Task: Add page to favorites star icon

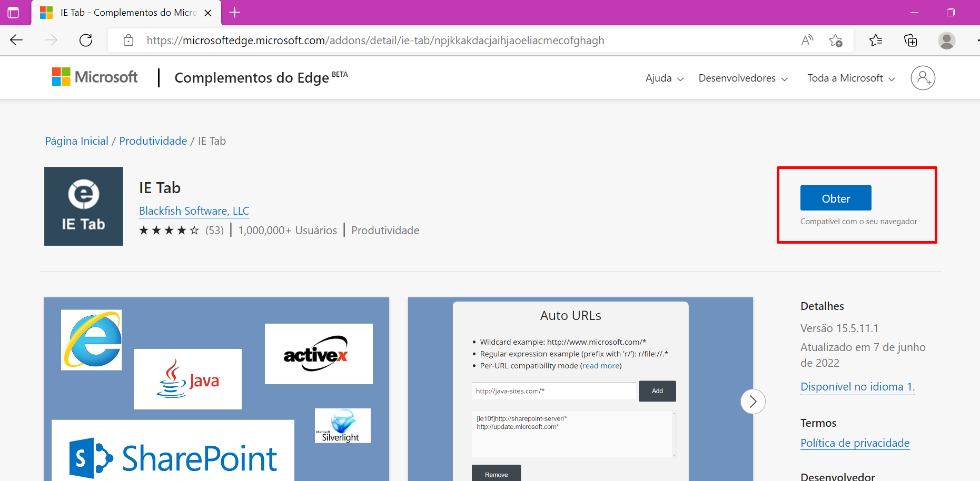Action: click(x=836, y=40)
